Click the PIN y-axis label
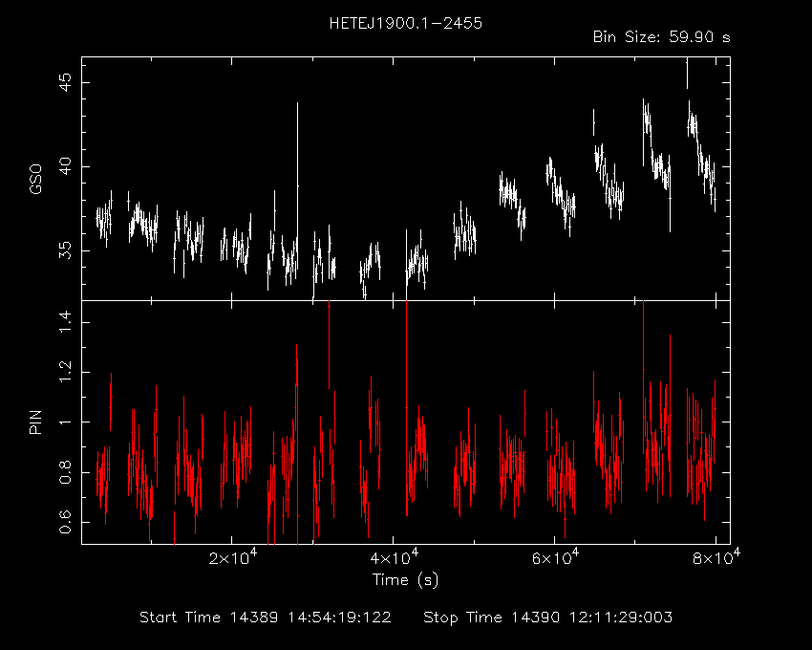The image size is (812, 650). [x=35, y=422]
